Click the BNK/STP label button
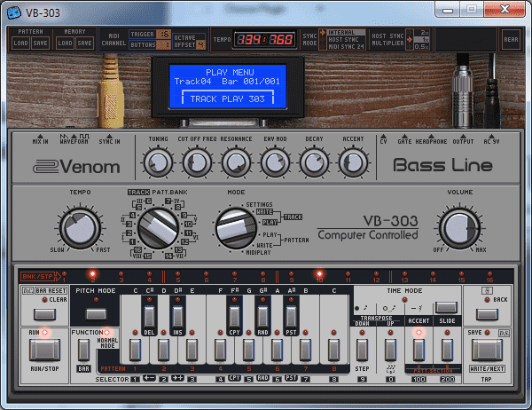This screenshot has height=410, width=532. 40,276
